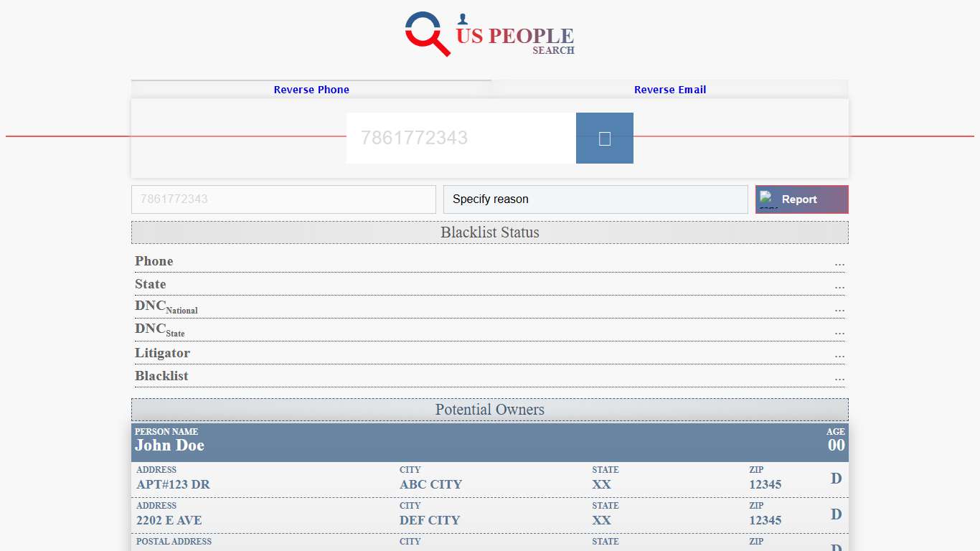The width and height of the screenshot is (980, 551).
Task: Click the red magnifying glass logo icon
Action: (425, 34)
